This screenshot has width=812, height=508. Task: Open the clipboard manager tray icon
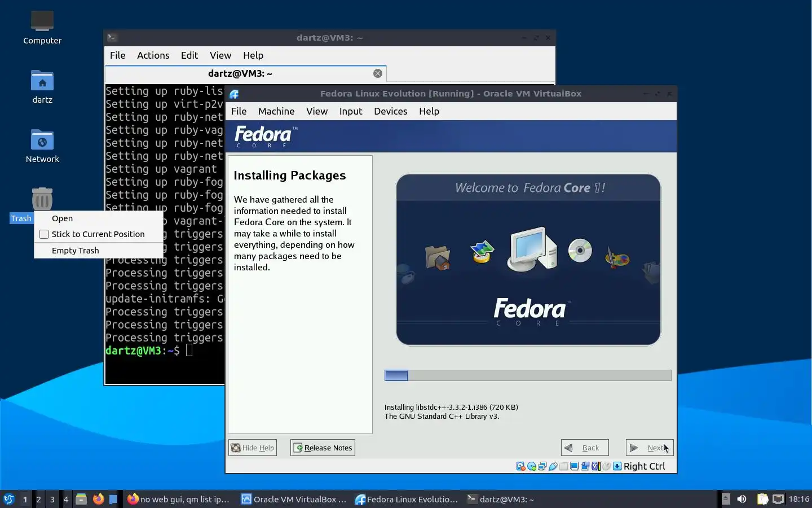(762, 499)
